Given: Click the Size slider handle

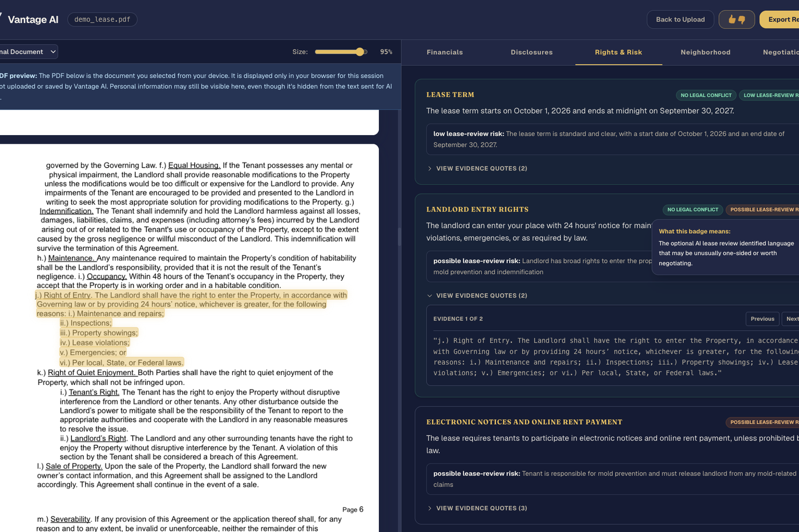Looking at the screenshot, I should click(x=360, y=52).
